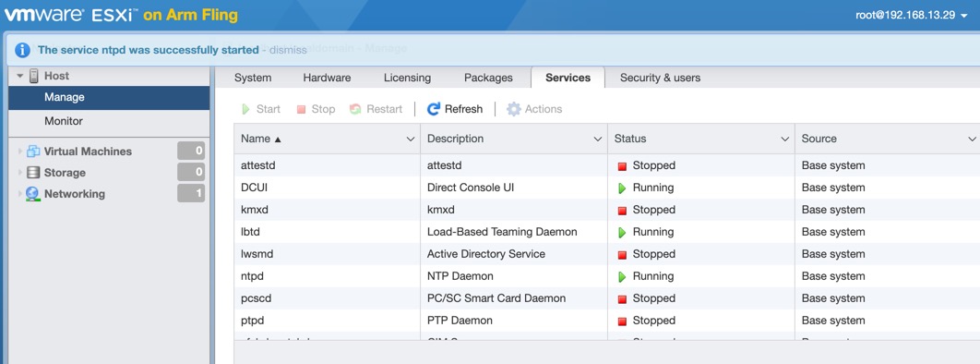This screenshot has height=364, width=980.
Task: Click the Virtual Machines icon in navigator
Action: tap(33, 152)
